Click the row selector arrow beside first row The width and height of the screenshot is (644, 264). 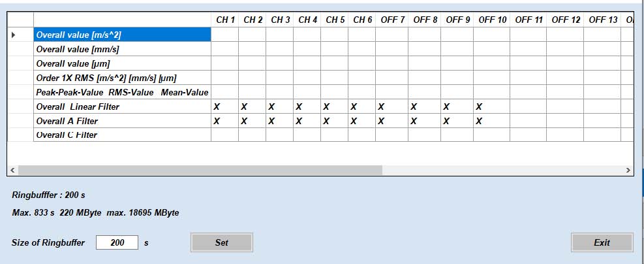pos(14,35)
